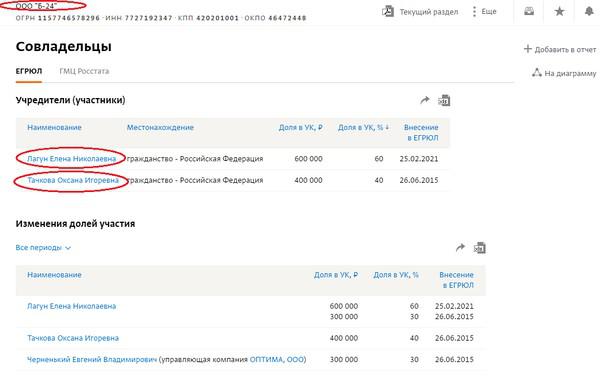Sort founders by 'Доля в УК, %' column
The width and height of the screenshot is (600, 376).
[363, 127]
